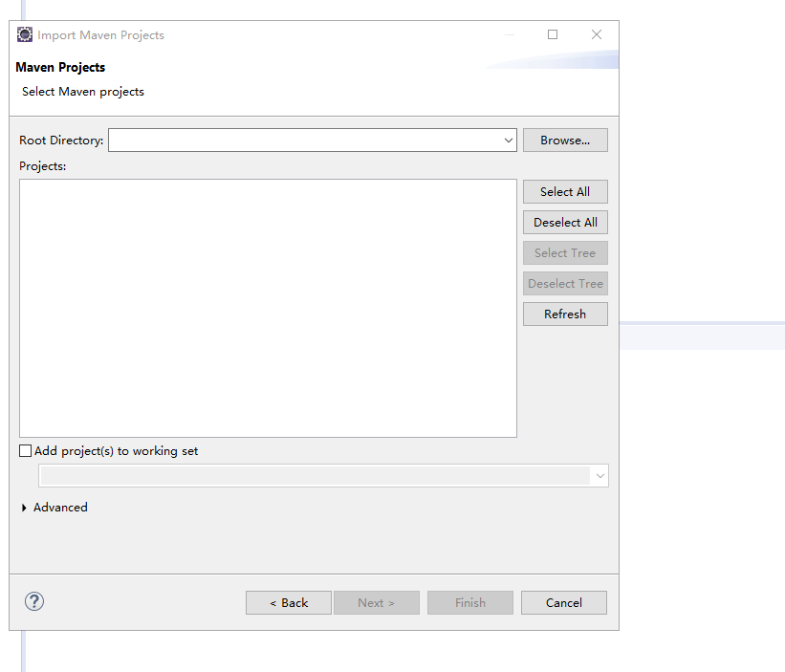Click the Deselect All button
This screenshot has height=672, width=785.
pos(565,222)
